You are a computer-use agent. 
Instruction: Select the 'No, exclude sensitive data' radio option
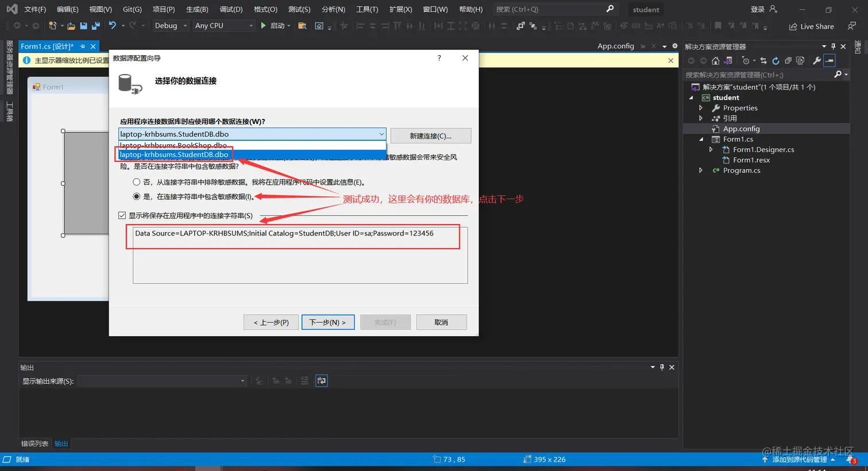137,182
